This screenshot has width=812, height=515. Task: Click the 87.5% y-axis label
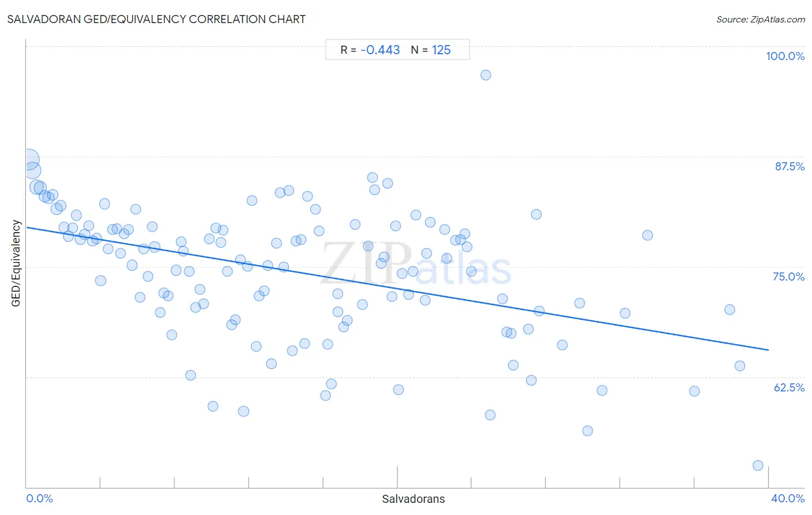pyautogui.click(x=789, y=166)
